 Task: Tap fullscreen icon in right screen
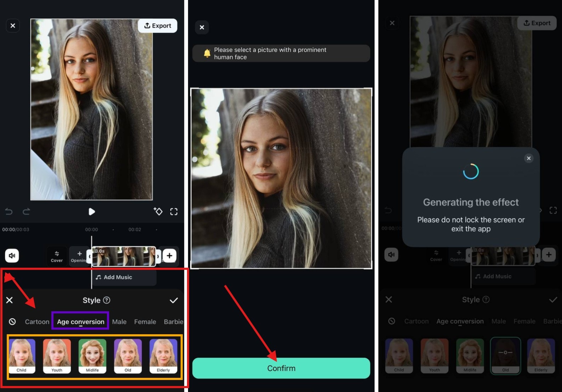click(x=553, y=210)
